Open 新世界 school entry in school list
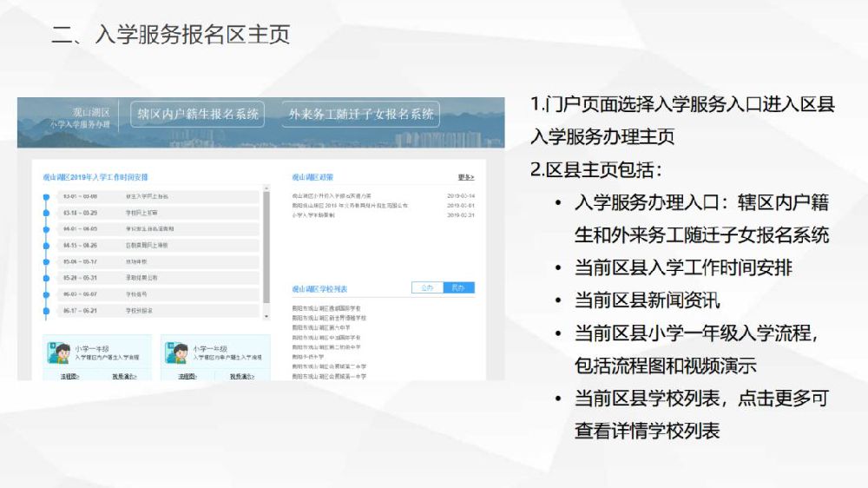The width and height of the screenshot is (868, 488). (x=329, y=318)
